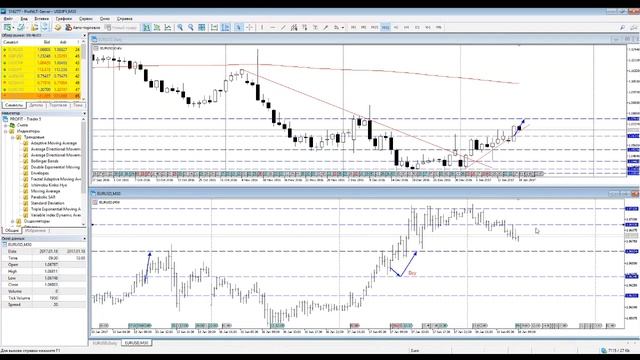The width and height of the screenshot is (640, 360).
Task: Select the M5 timeframe
Action: [x=363, y=27]
